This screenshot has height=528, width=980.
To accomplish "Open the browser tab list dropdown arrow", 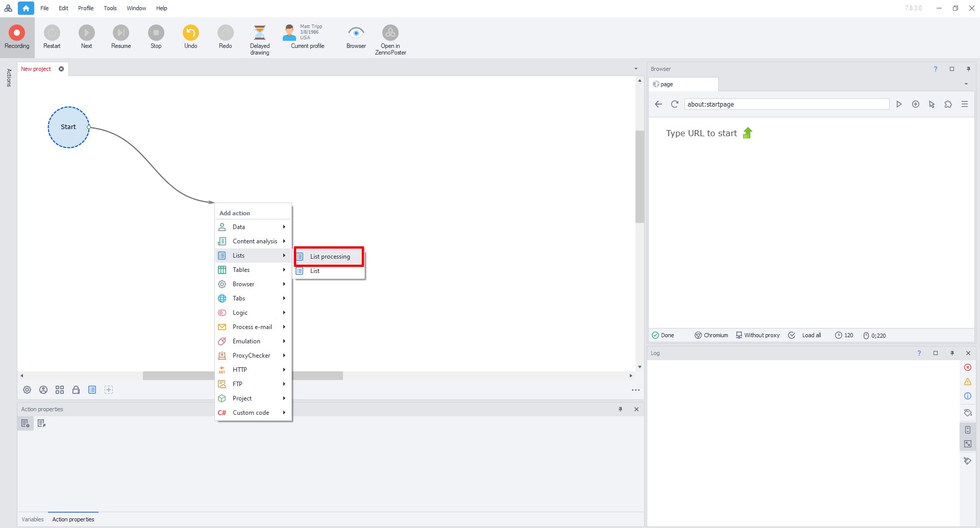I will [966, 84].
